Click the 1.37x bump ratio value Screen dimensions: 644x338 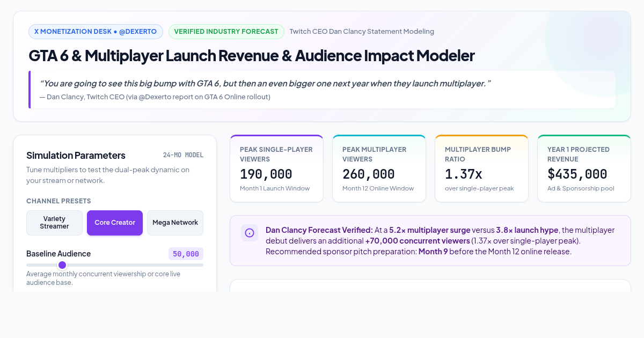(x=464, y=174)
